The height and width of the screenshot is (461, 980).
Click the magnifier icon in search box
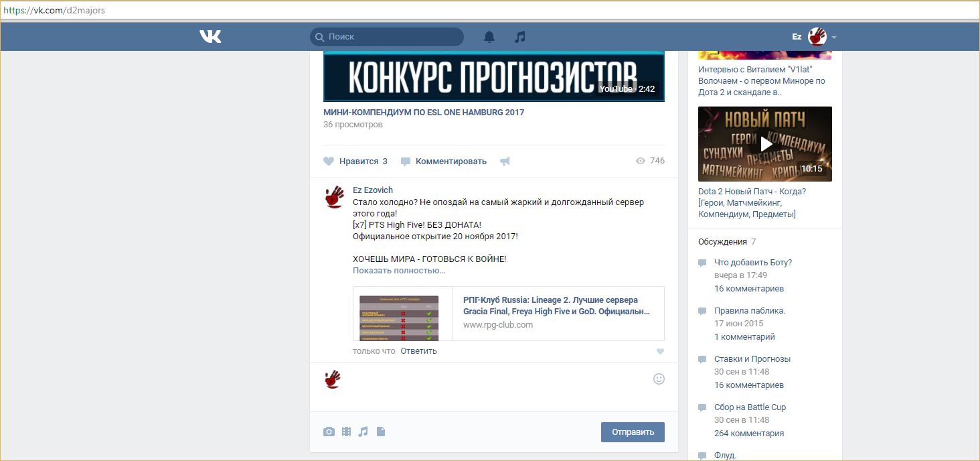(320, 37)
